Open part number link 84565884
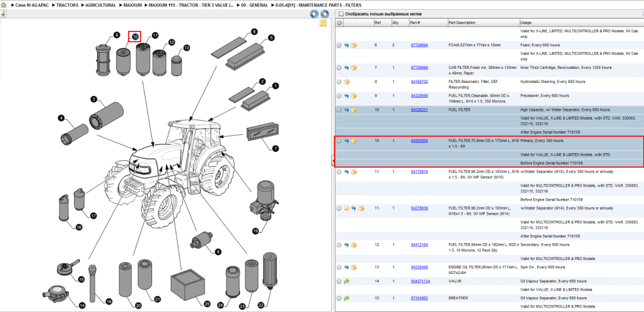The width and height of the screenshot is (644, 312). coord(419,141)
